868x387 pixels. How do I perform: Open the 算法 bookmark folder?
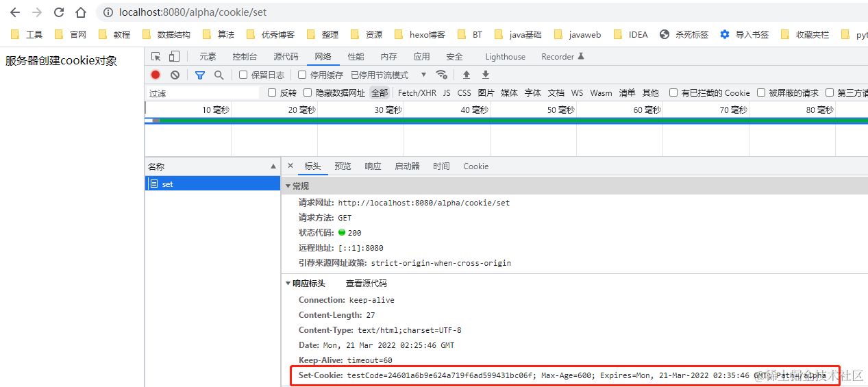[x=219, y=34]
